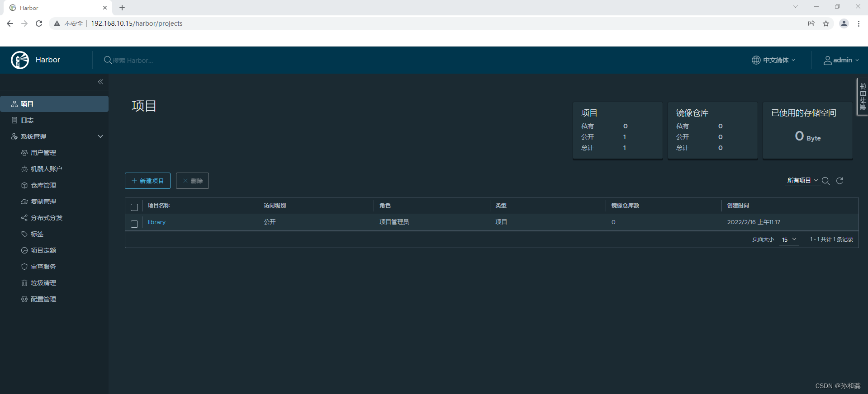Bookmark this page with the star icon

pos(826,23)
